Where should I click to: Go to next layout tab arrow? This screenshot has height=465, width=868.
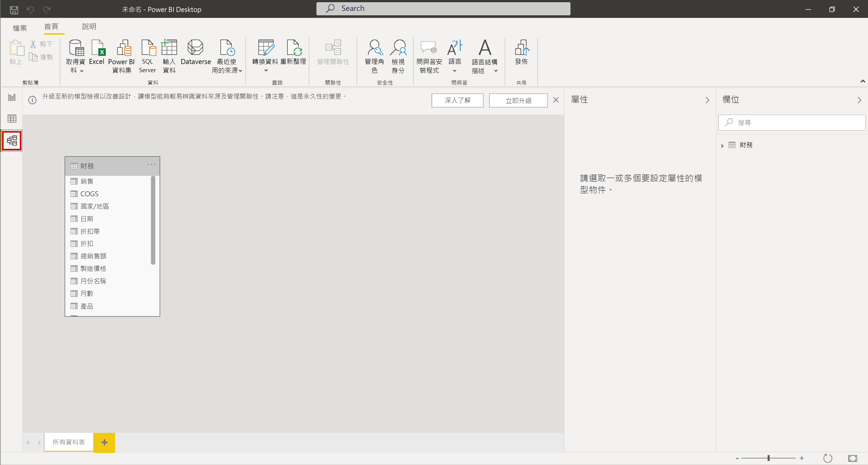tap(39, 442)
